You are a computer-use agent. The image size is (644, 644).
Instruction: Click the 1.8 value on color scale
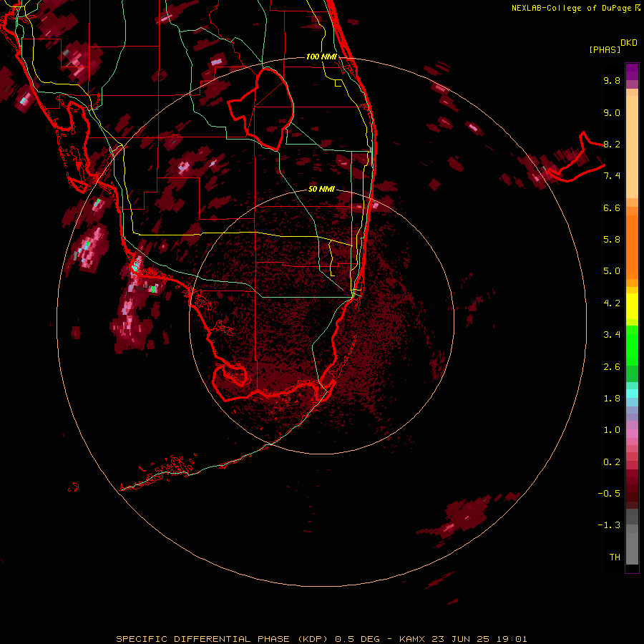612,399
